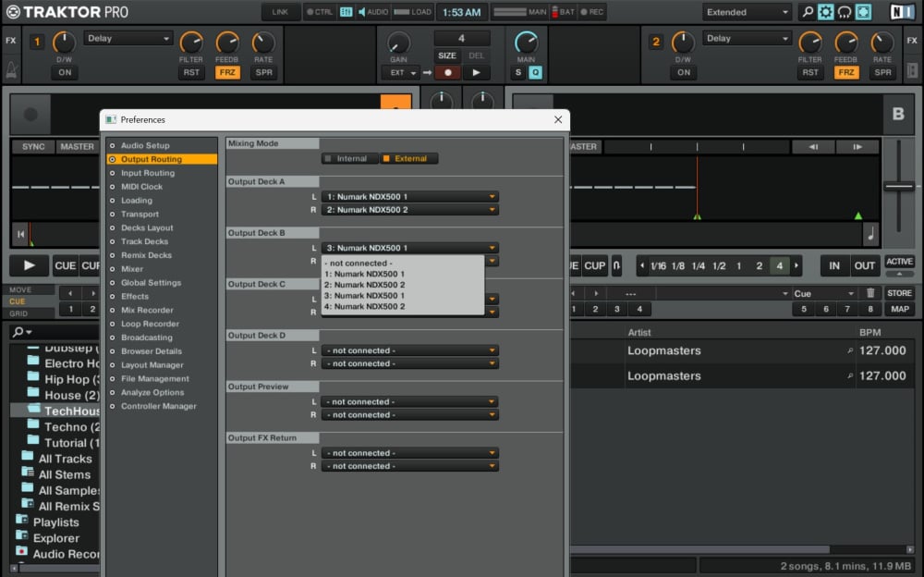Toggle the headphones cruise icon in header
Viewport: 924px width, 577px height.
click(x=845, y=12)
